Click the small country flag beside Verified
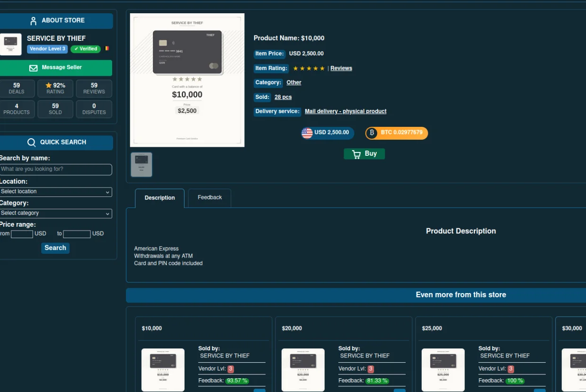Viewport: 586px width, 392px height. [107, 49]
